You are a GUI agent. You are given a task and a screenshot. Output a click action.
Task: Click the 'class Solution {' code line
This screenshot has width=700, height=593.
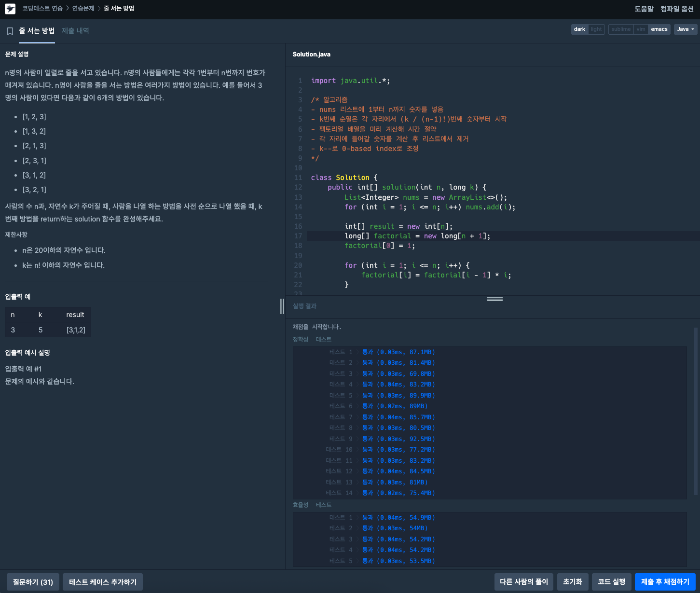pyautogui.click(x=344, y=178)
